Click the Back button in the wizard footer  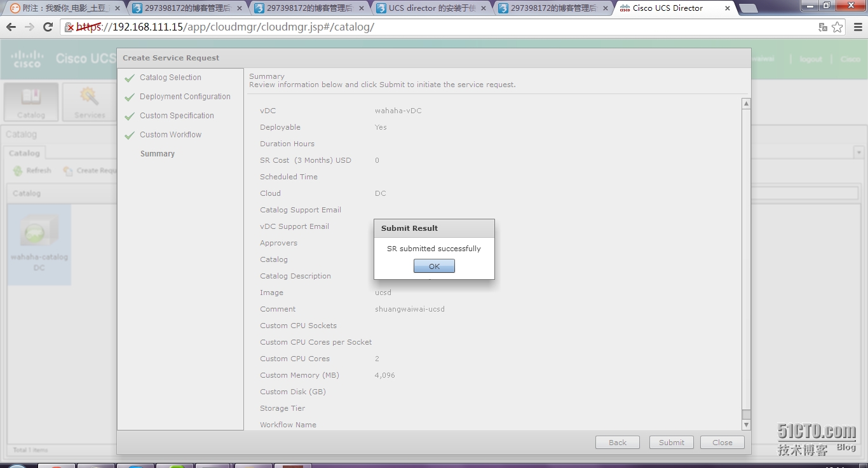[618, 443]
